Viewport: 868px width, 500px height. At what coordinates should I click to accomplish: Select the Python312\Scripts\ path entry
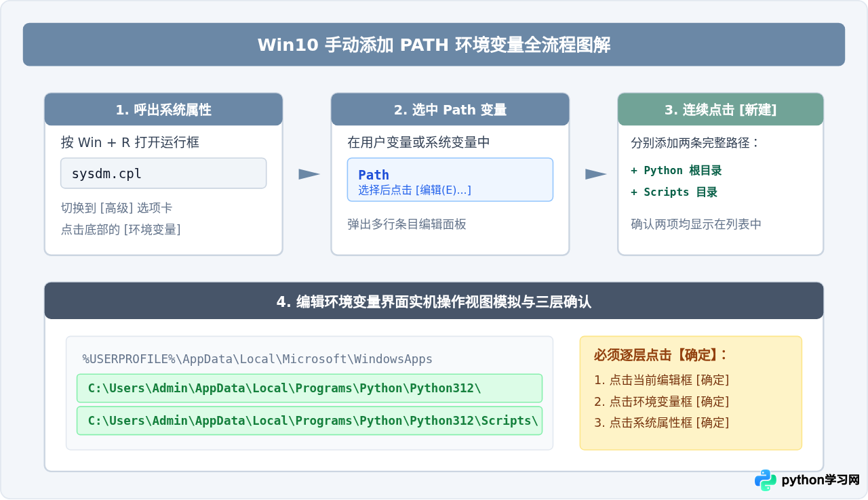(x=309, y=421)
